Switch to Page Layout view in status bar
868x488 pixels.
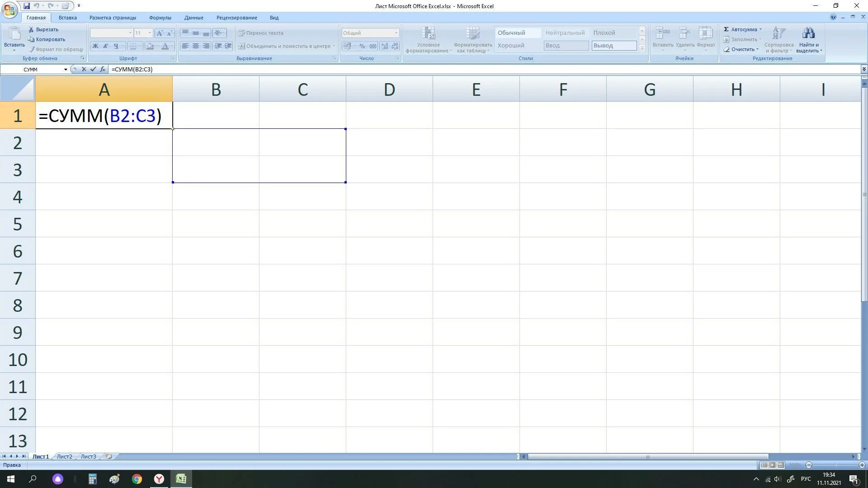click(x=772, y=465)
